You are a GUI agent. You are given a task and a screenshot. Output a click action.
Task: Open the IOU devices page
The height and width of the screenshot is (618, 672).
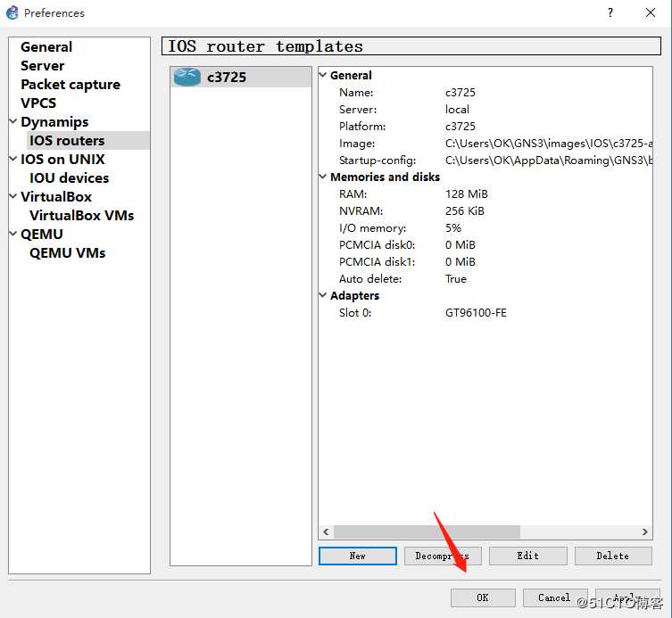(x=69, y=177)
